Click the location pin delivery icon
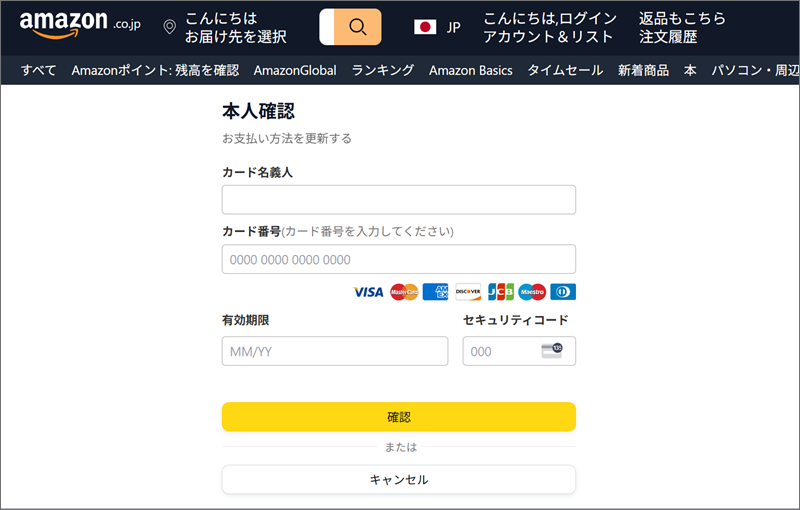 tap(169, 27)
